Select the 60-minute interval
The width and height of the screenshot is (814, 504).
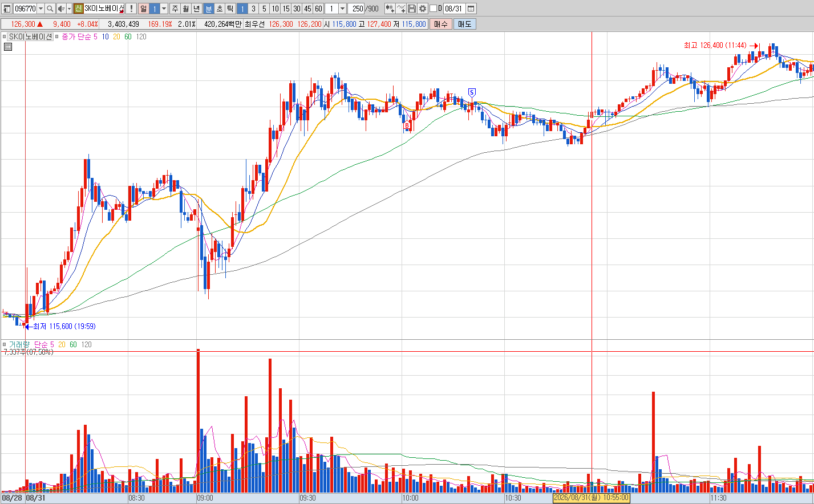[x=318, y=9]
